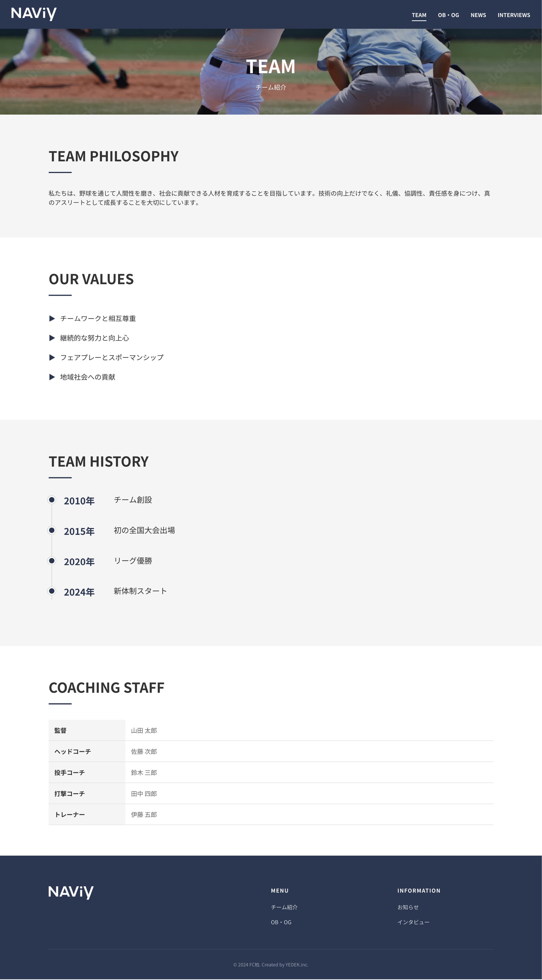The height and width of the screenshot is (980, 542).
Task: Click the NAViy logo in the footer
Action: (71, 892)
